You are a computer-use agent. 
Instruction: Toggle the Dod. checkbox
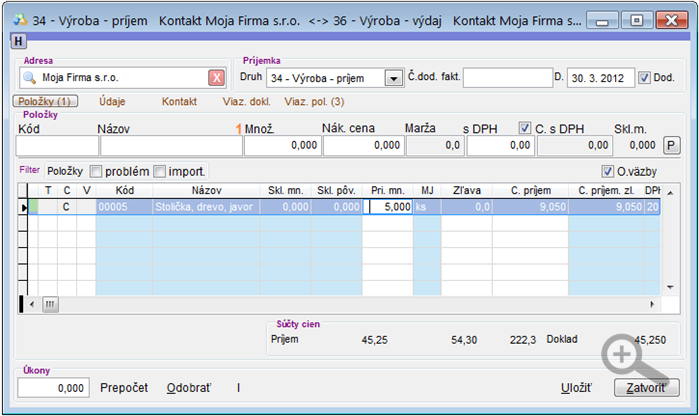point(644,78)
